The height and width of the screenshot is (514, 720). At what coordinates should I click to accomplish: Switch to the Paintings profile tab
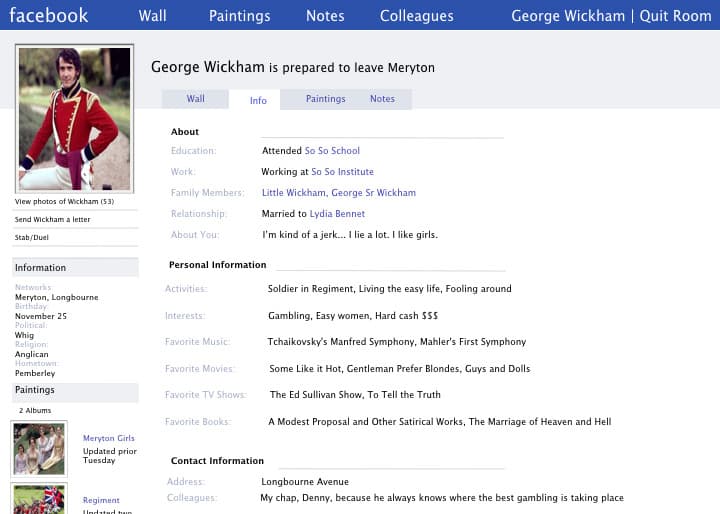325,99
